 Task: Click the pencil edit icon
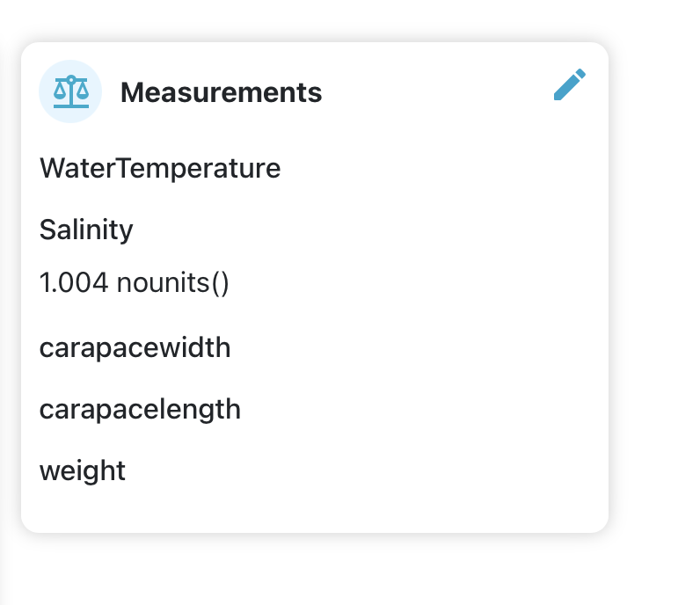[x=569, y=86]
